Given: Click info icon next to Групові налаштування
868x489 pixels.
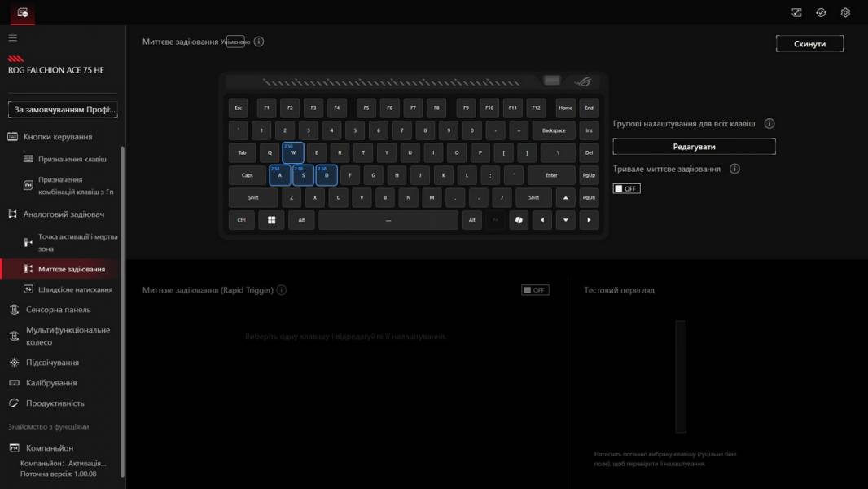Looking at the screenshot, I should [769, 124].
